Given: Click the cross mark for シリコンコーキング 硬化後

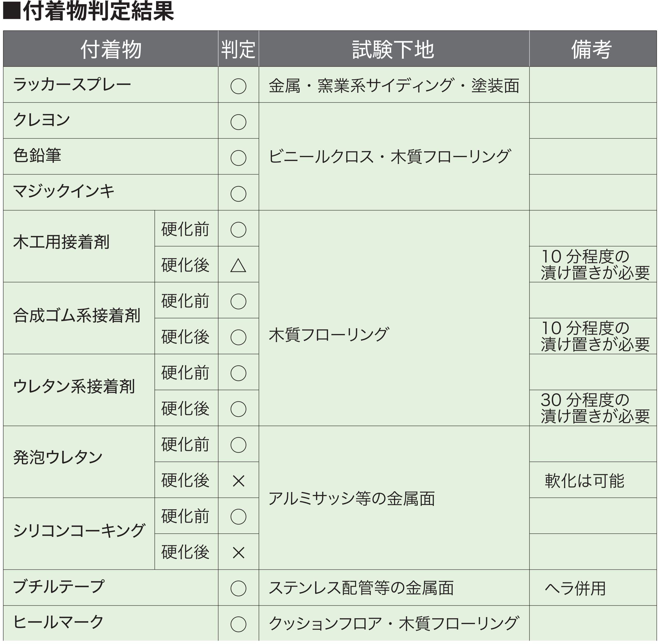Looking at the screenshot, I should pyautogui.click(x=238, y=553).
